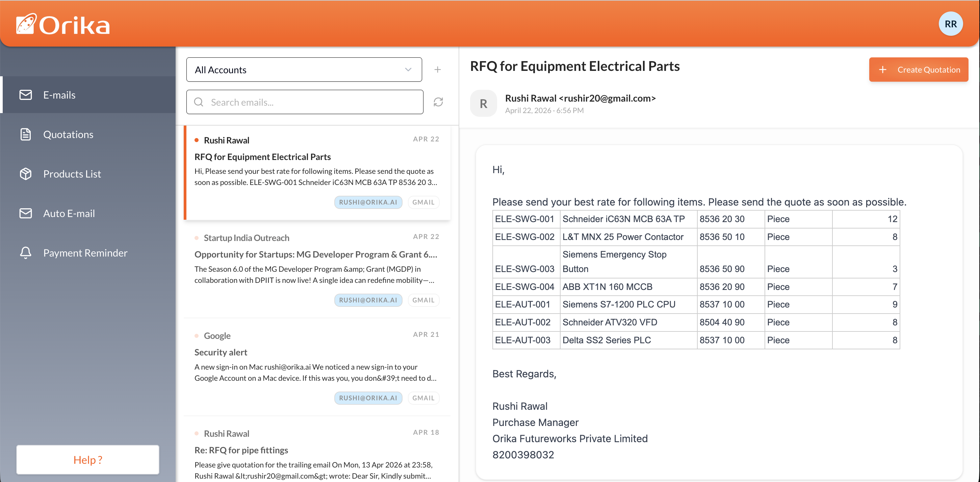Click cell Schneider iC63N MCB 63A TP
The image size is (980, 482).
628,219
